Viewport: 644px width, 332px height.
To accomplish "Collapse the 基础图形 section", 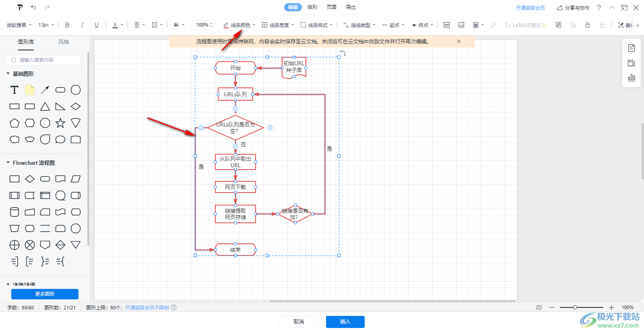I will click(x=8, y=74).
